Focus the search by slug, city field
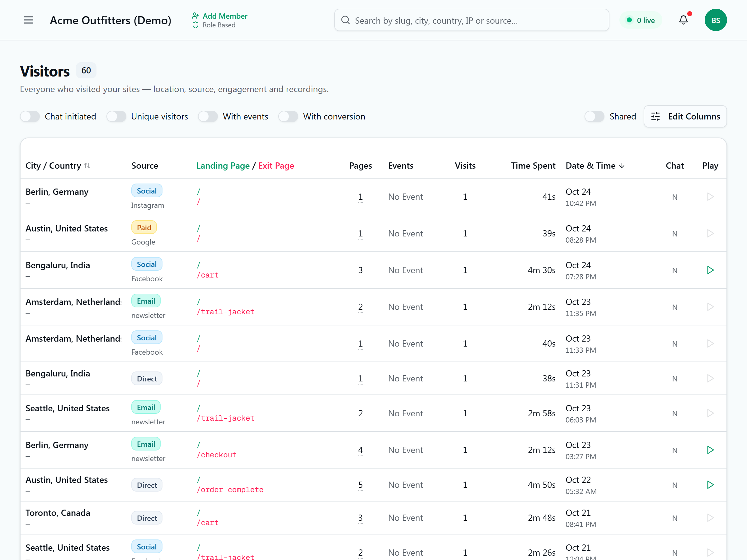Viewport: 747px width, 560px height. pos(472,20)
